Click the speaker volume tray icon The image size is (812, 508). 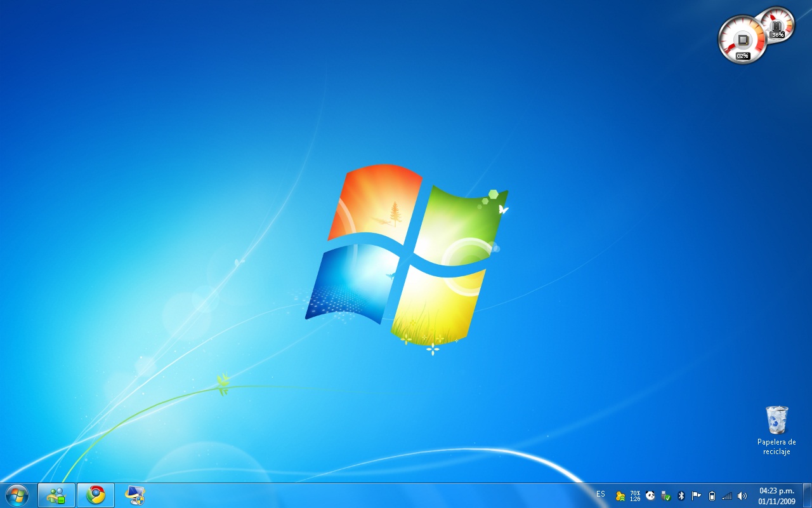[742, 496]
